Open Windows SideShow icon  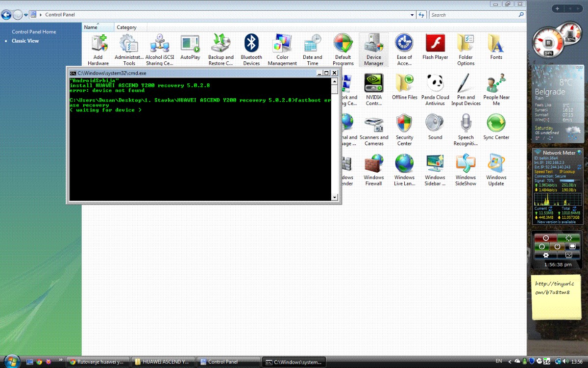pos(466,170)
